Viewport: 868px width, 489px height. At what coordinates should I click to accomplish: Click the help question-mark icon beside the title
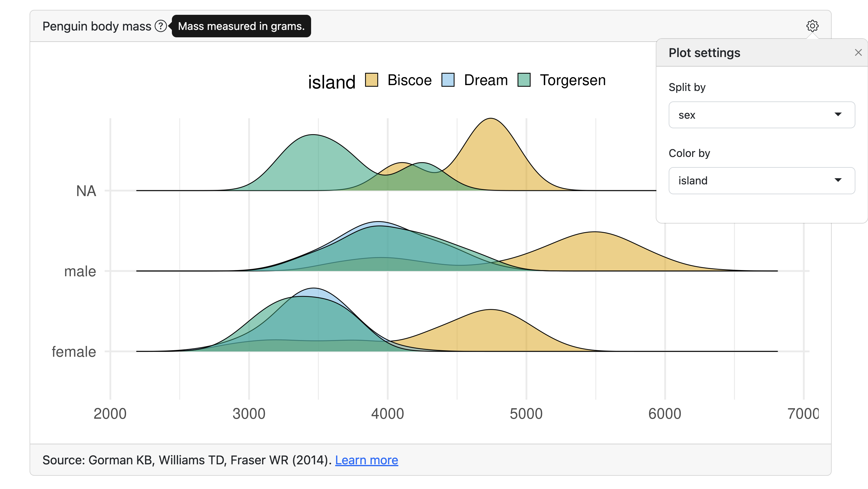click(x=161, y=26)
